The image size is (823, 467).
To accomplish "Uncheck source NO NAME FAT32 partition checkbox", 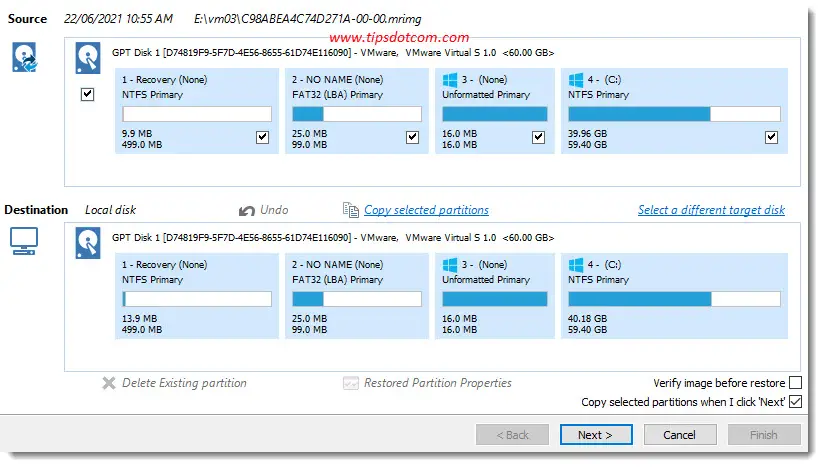I will tap(413, 137).
